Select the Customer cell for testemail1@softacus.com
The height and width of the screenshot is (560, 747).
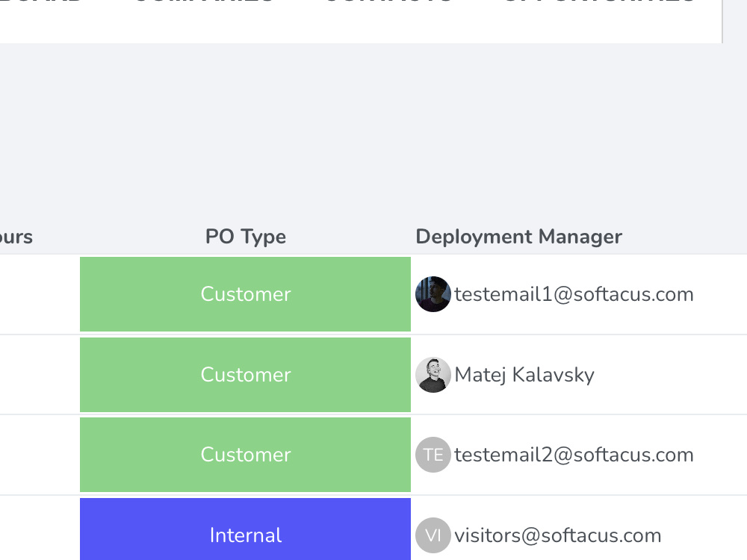[245, 293]
